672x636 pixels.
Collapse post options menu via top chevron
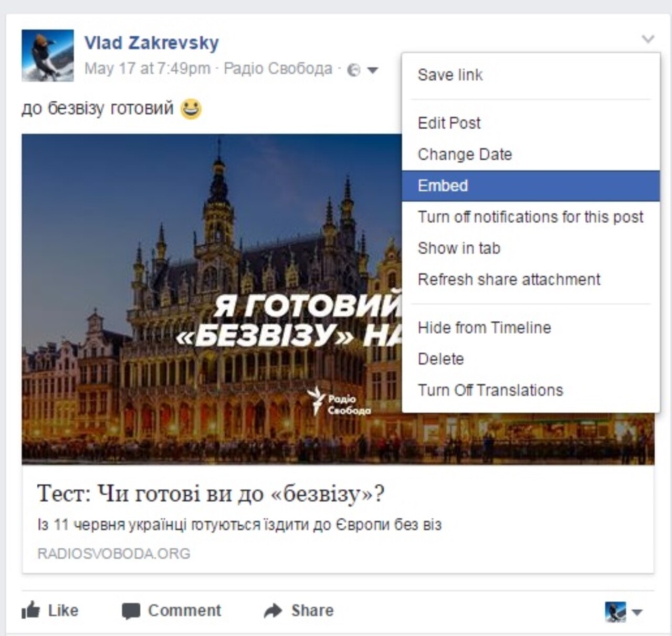648,39
